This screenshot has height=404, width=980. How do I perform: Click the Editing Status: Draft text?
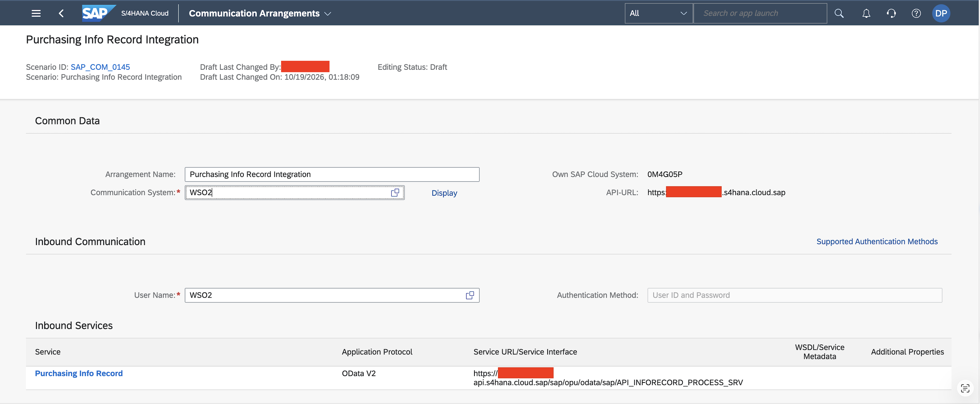pos(412,67)
